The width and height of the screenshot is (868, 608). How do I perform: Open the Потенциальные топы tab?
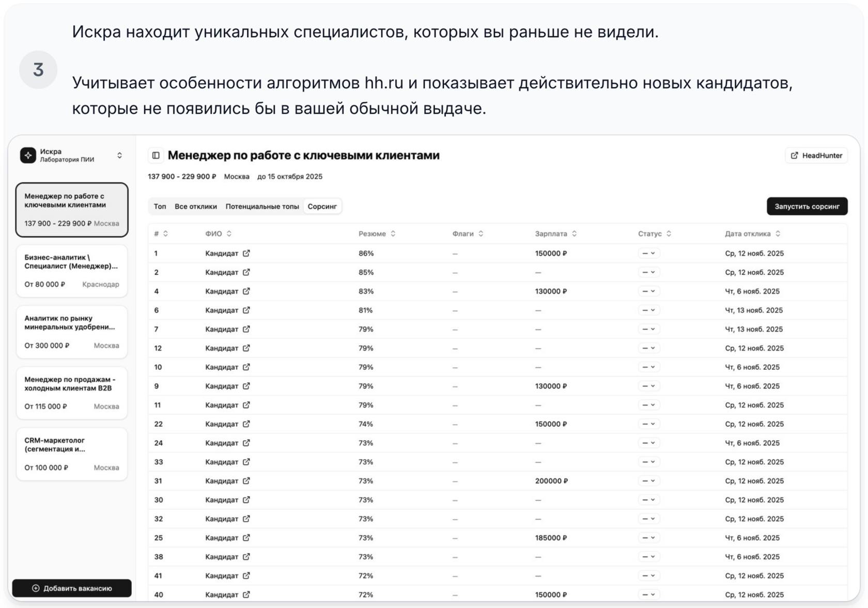(x=262, y=207)
